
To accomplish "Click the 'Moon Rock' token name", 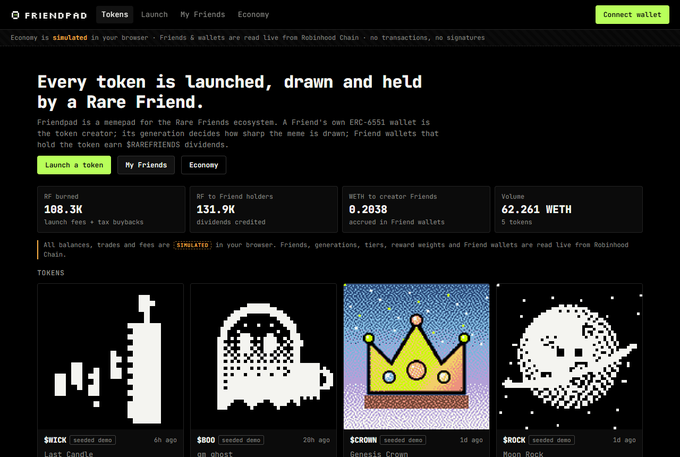I will (523, 454).
